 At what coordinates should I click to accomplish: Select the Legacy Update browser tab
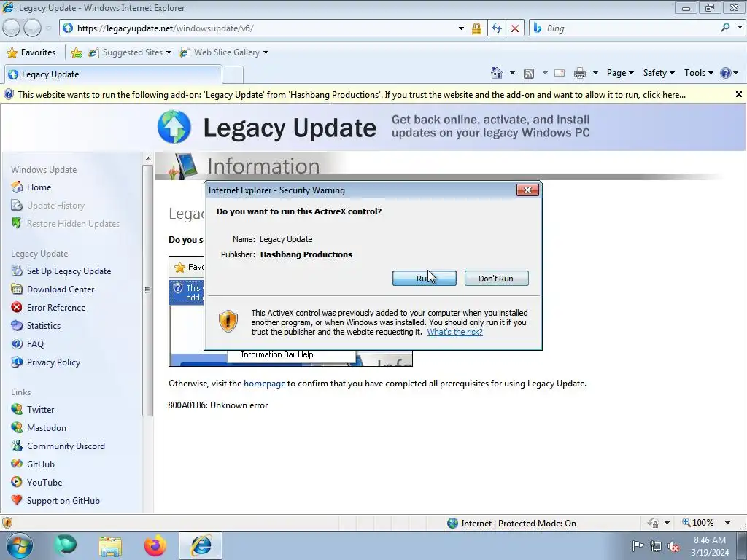pyautogui.click(x=112, y=74)
